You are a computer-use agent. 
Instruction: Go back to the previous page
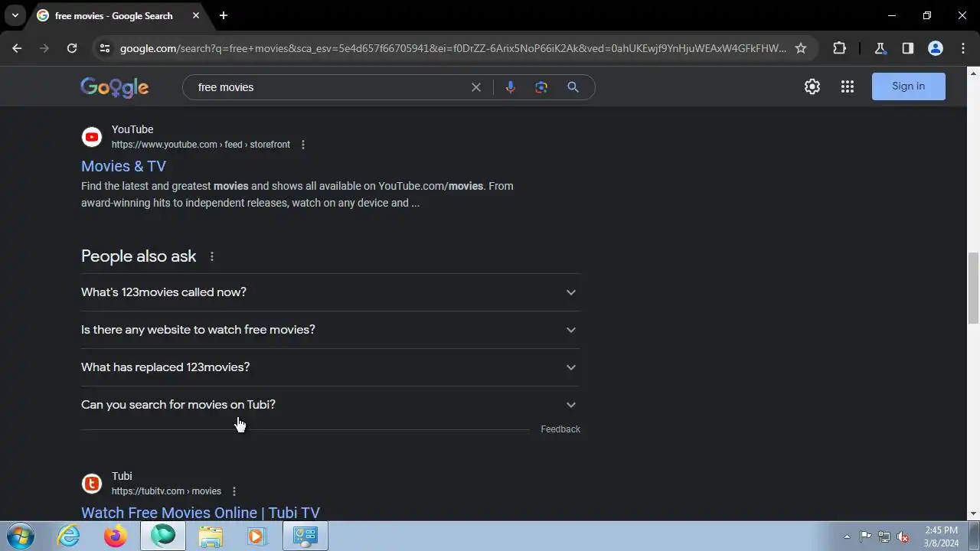click(x=17, y=48)
